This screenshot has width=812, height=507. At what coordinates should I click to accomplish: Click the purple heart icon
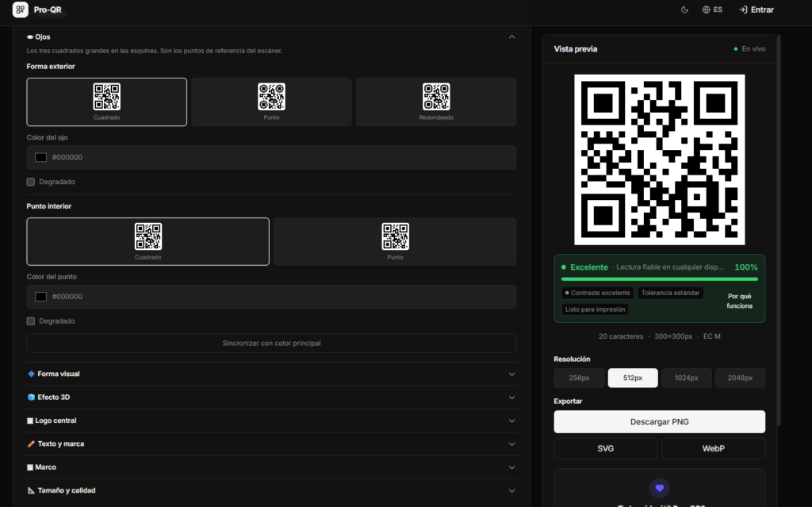click(659, 488)
